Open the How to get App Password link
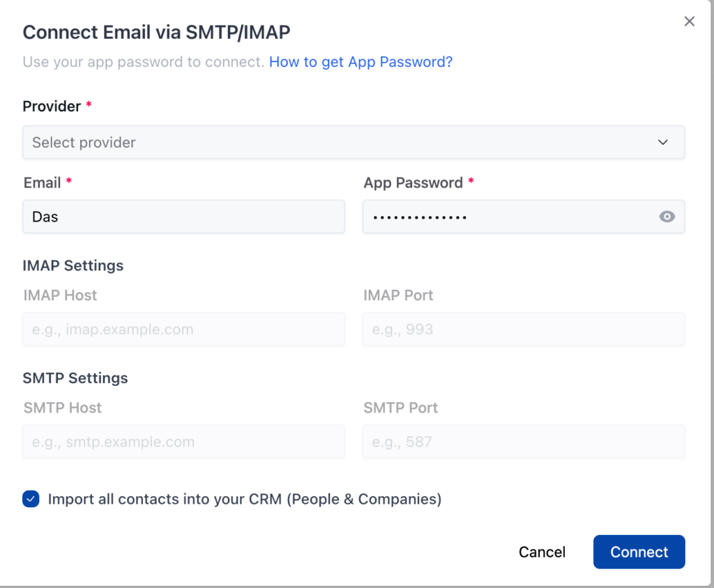 pos(360,62)
